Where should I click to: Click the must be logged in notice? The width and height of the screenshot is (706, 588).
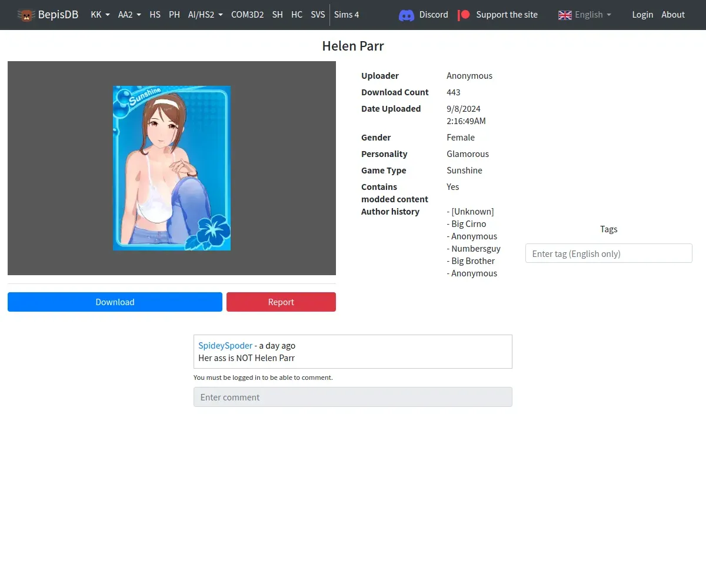(263, 377)
